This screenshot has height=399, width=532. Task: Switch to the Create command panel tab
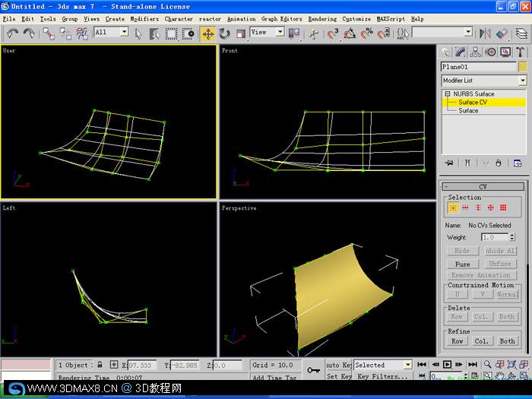[x=445, y=52]
